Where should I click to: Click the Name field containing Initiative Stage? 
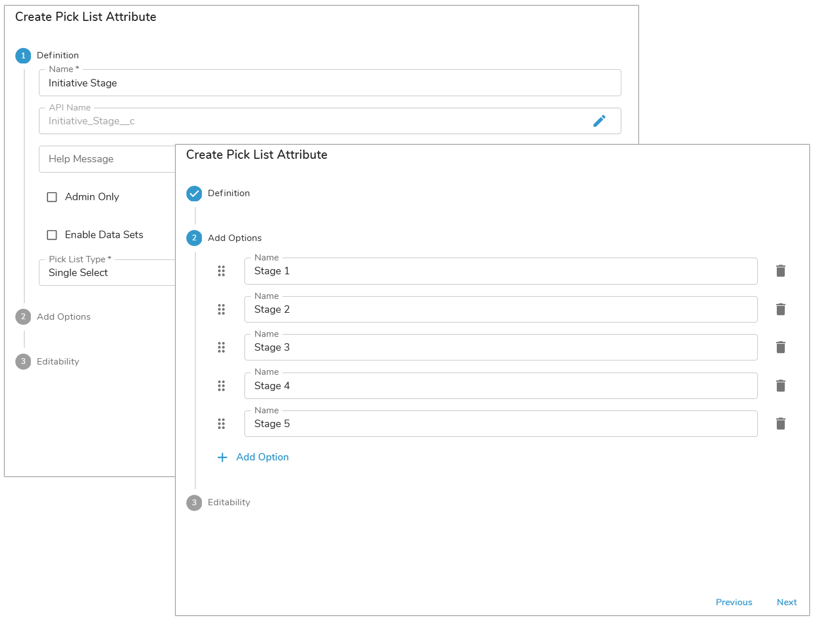tap(330, 83)
